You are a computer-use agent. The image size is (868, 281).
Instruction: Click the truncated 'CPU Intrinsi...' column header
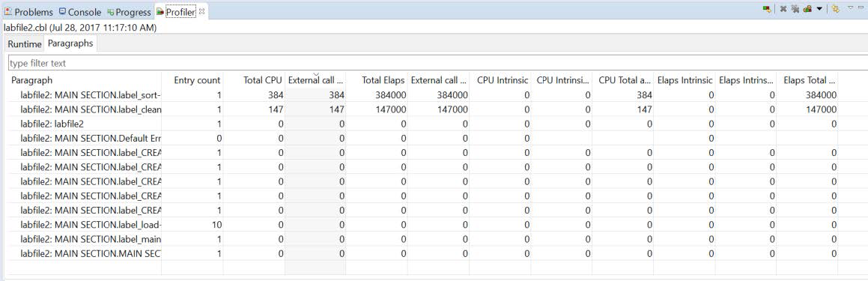[562, 80]
